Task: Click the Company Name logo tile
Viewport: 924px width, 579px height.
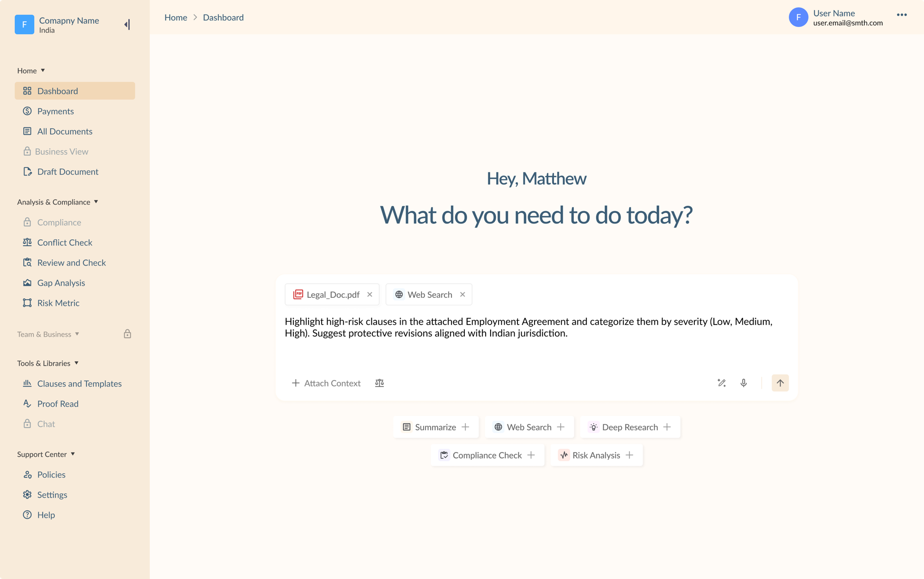Action: coord(24,24)
